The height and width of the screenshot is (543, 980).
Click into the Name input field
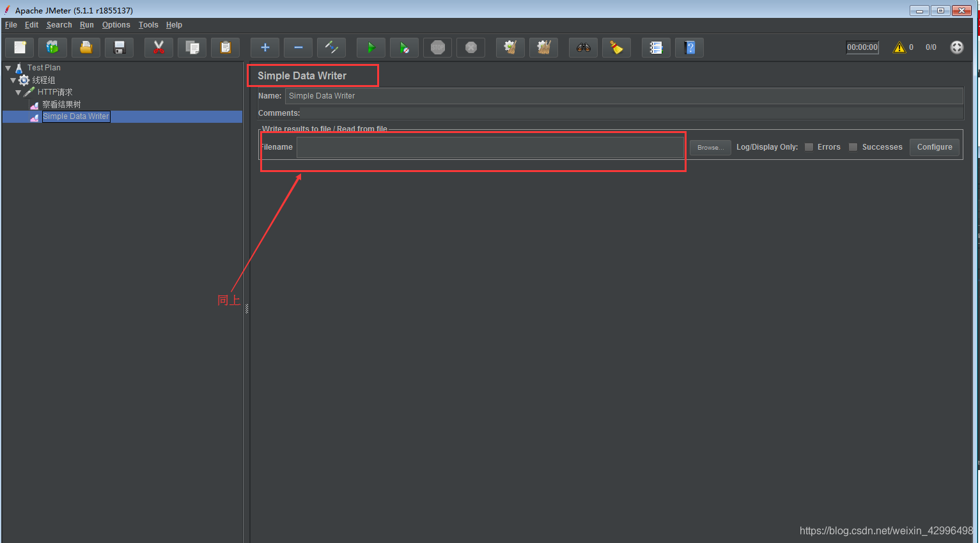pyautogui.click(x=624, y=96)
